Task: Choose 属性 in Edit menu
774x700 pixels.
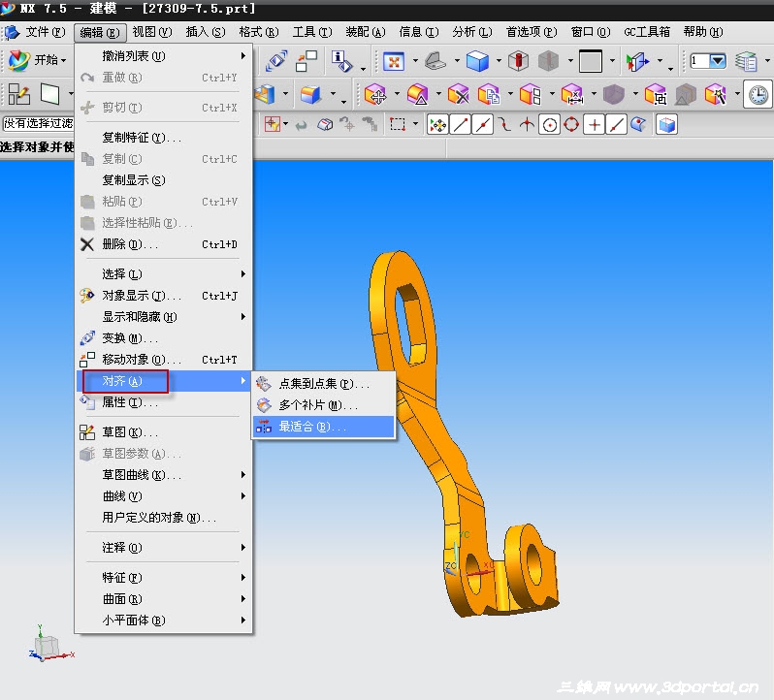Action: [163, 402]
